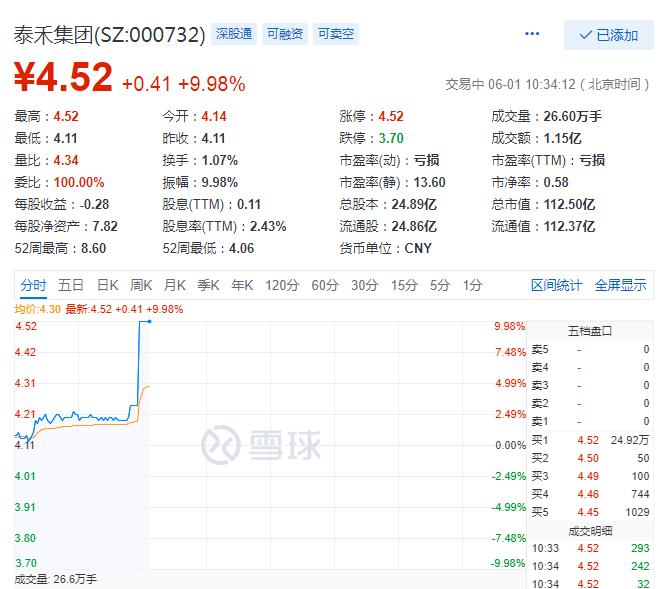Click the 买1 row with 24.92万

click(x=590, y=441)
